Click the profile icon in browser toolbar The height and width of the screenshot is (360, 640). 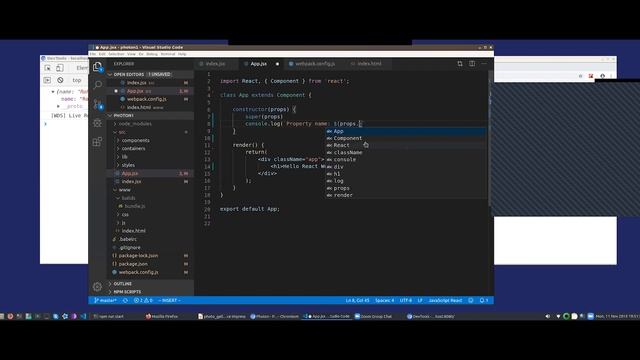click(602, 76)
